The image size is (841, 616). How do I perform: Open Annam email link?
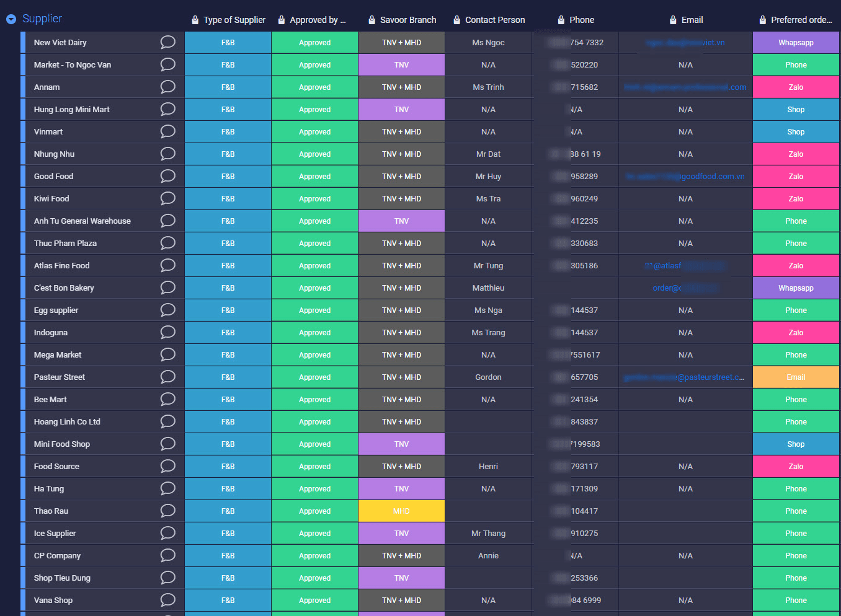[x=685, y=87]
